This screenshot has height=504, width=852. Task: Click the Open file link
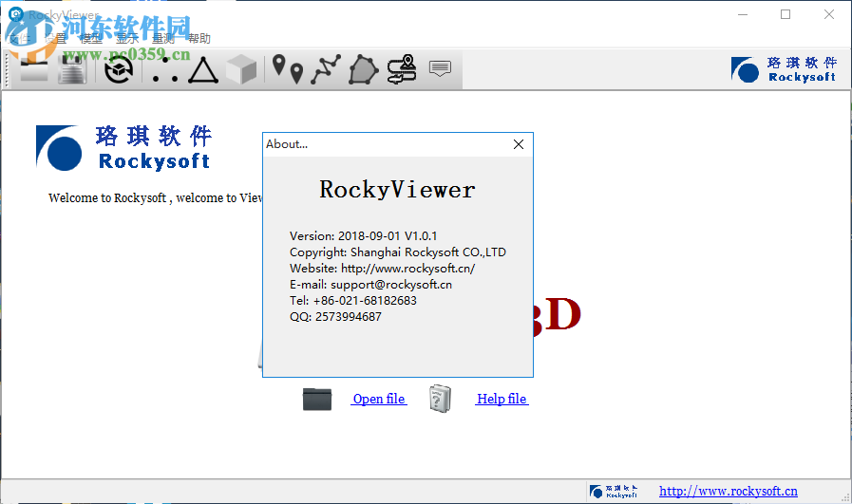pos(379,400)
